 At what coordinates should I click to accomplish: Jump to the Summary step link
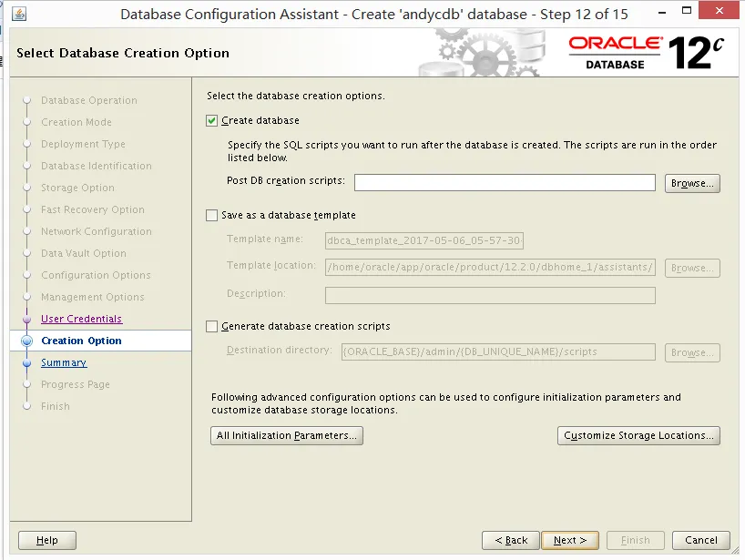click(64, 362)
